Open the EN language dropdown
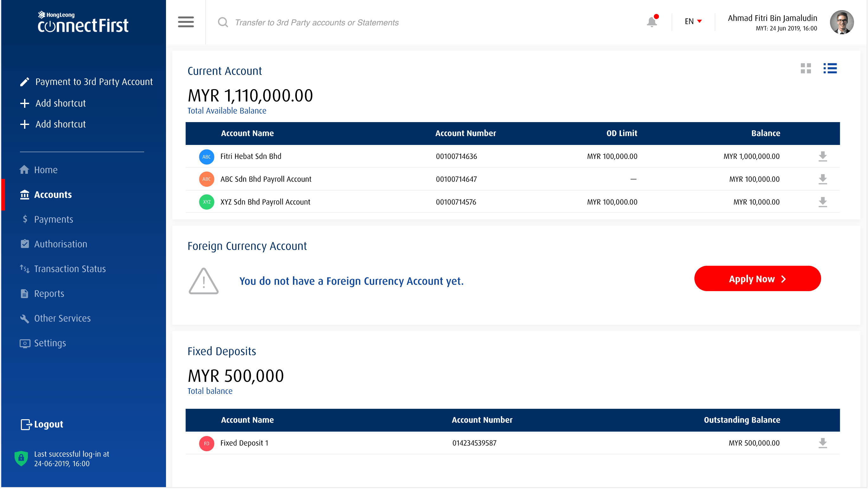The width and height of the screenshot is (868, 489). tap(692, 21)
